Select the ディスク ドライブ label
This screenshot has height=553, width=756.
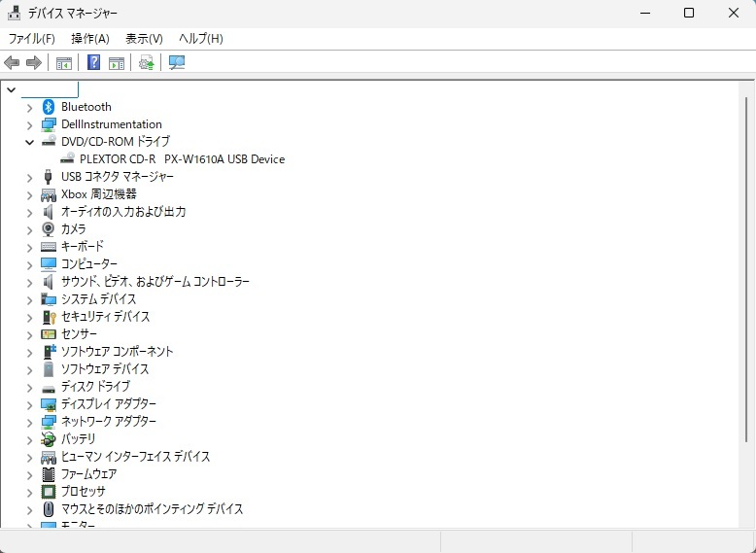tap(95, 387)
